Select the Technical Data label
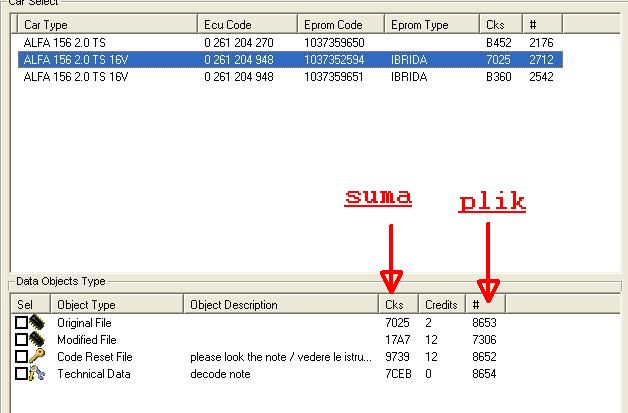This screenshot has width=628, height=413. click(x=94, y=374)
